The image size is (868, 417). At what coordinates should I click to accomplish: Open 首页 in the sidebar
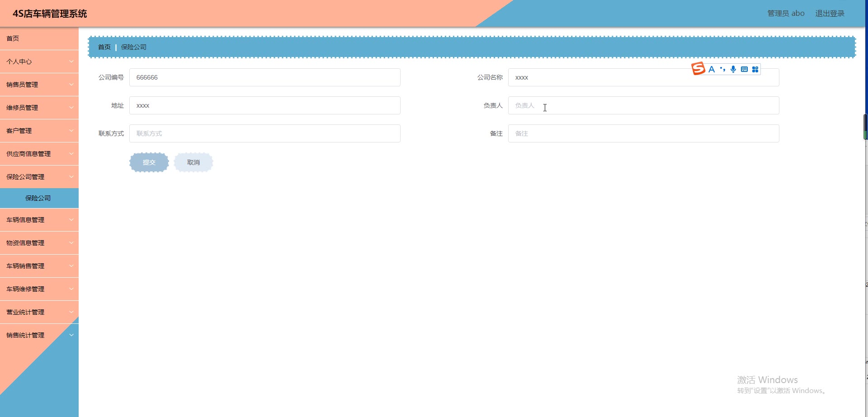click(x=39, y=38)
